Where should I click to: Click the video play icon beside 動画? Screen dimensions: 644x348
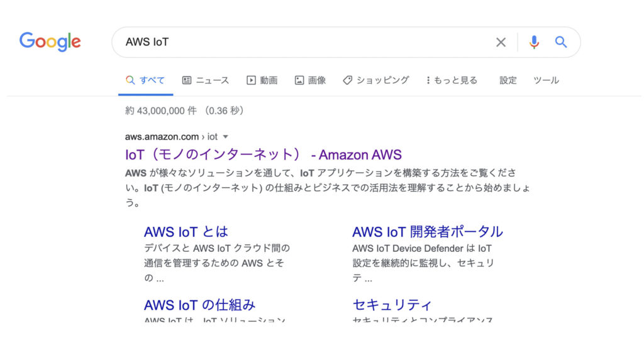pos(251,80)
